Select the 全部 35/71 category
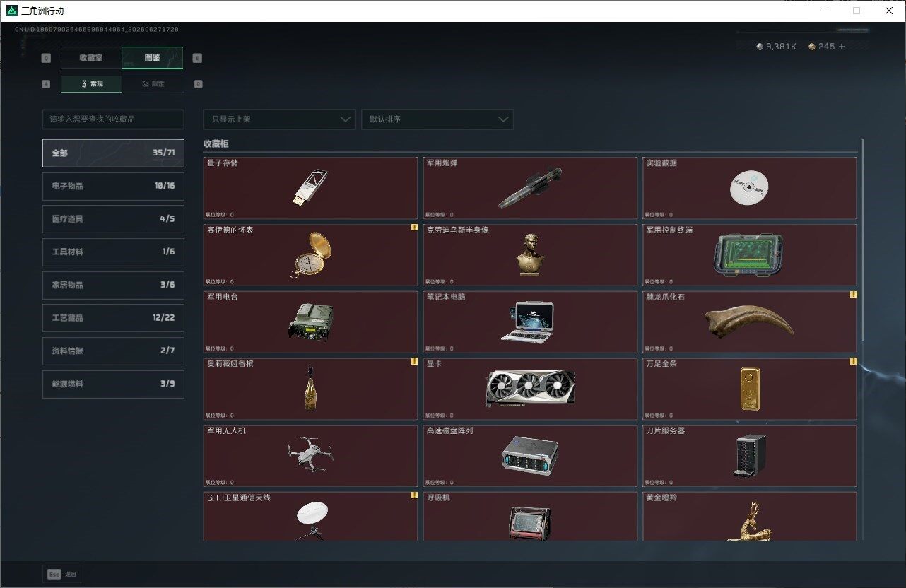The height and width of the screenshot is (588, 906). tap(113, 153)
